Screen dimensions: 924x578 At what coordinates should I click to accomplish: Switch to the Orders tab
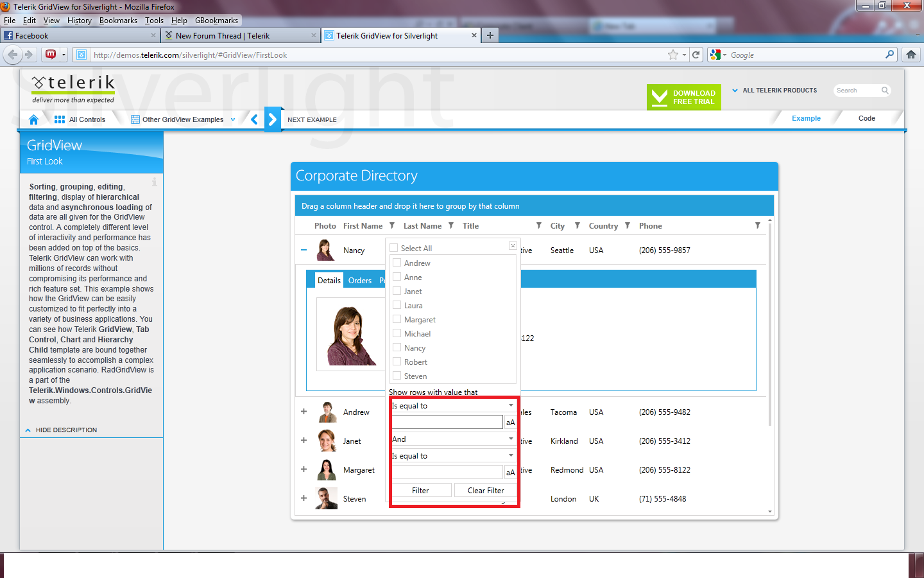[x=360, y=281]
